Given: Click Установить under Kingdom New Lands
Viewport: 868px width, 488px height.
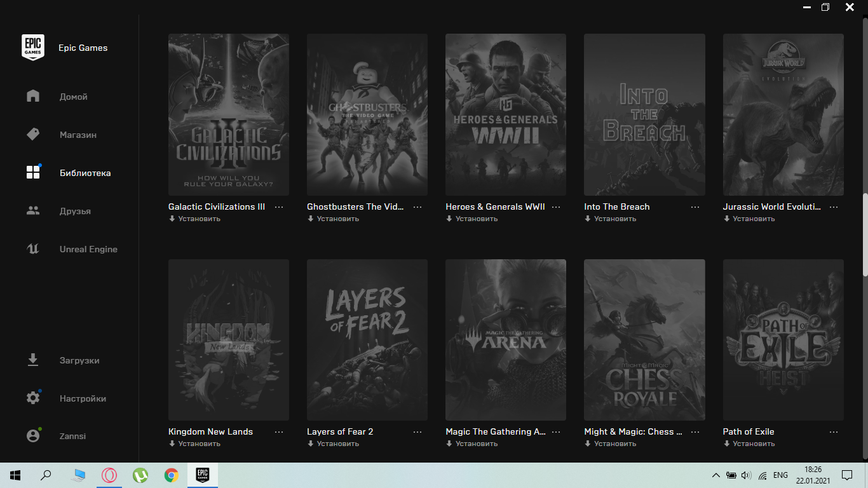Looking at the screenshot, I should click(194, 444).
